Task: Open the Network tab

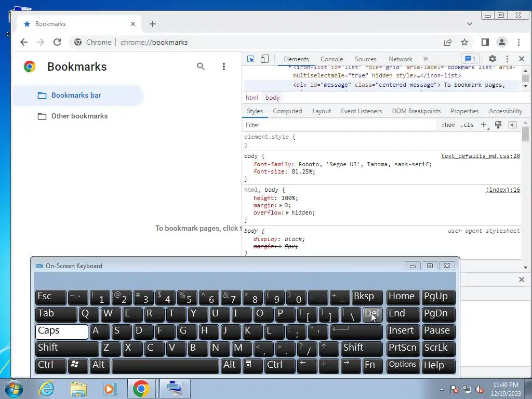Action: pos(401,59)
